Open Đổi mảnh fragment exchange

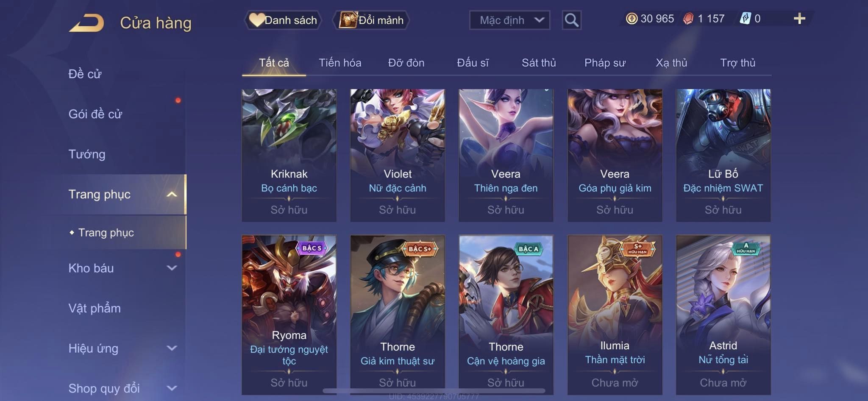point(371,20)
